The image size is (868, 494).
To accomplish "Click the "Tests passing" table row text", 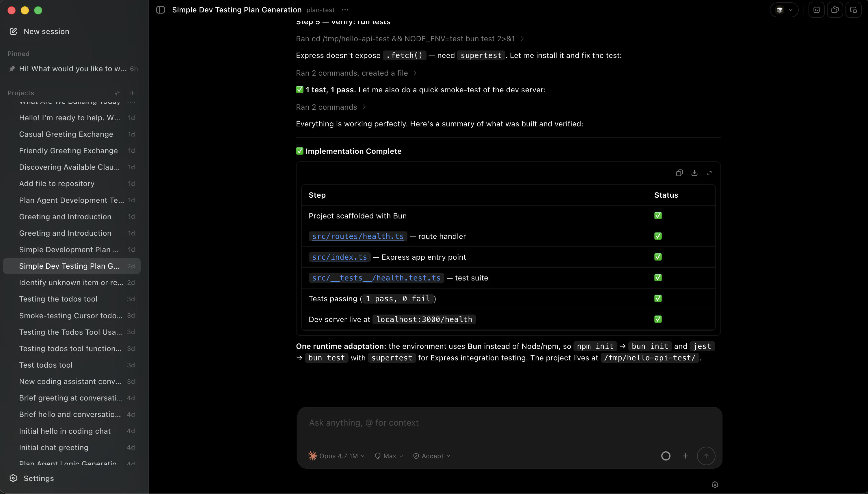I will point(372,299).
